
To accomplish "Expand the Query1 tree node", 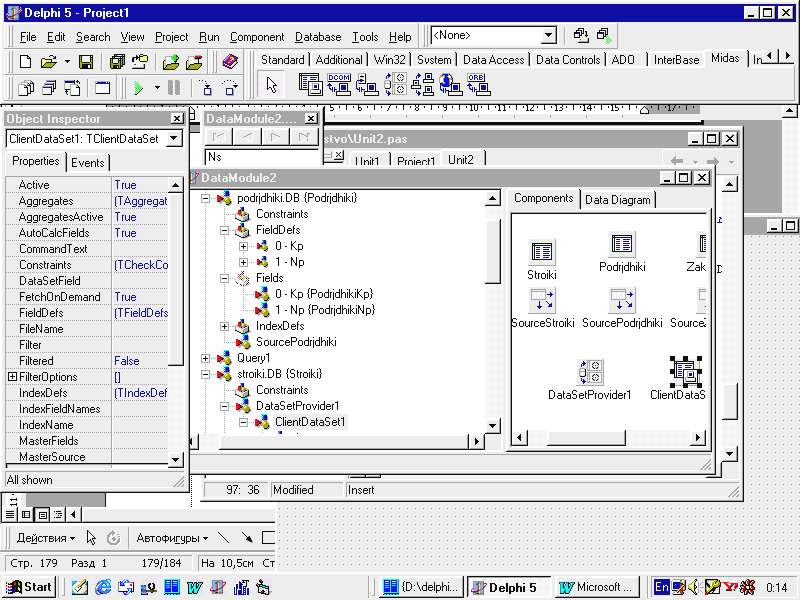I will 206,358.
